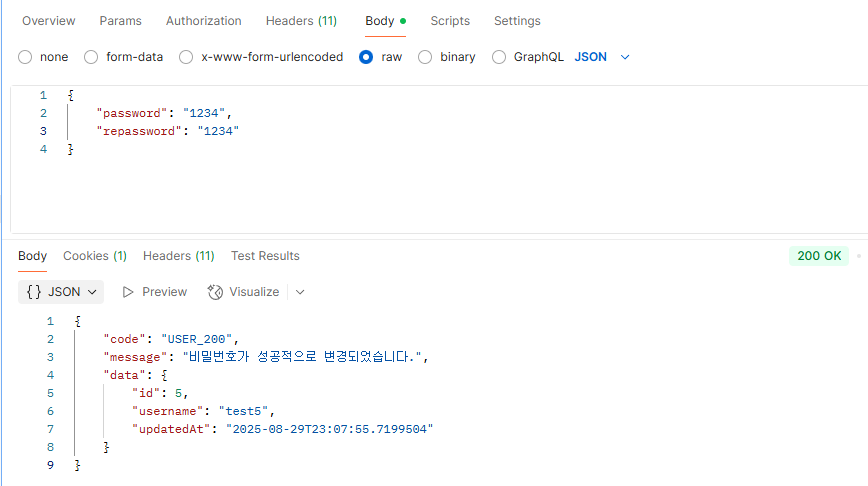The width and height of the screenshot is (868, 486).
Task: Click the Visualize chart icon
Action: pos(215,292)
